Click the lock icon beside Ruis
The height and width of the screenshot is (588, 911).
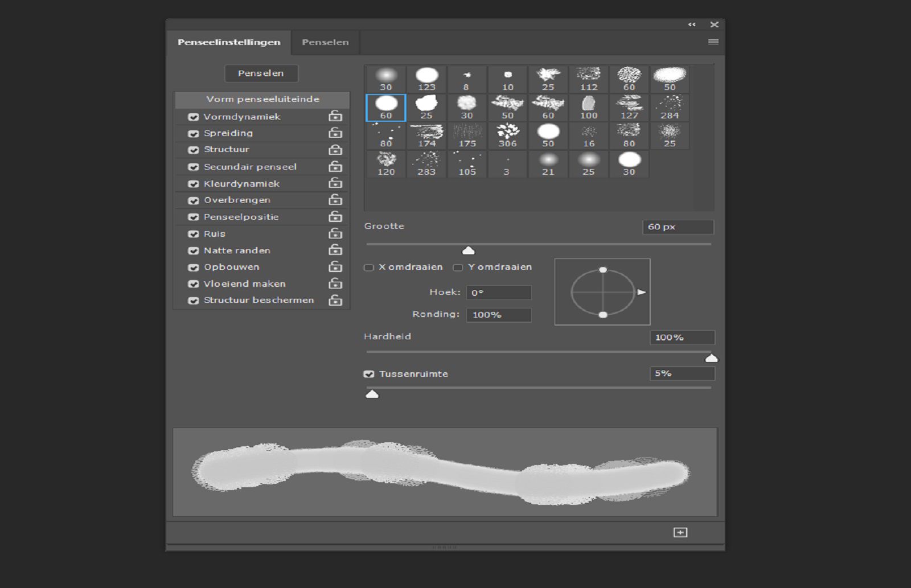[x=335, y=233]
